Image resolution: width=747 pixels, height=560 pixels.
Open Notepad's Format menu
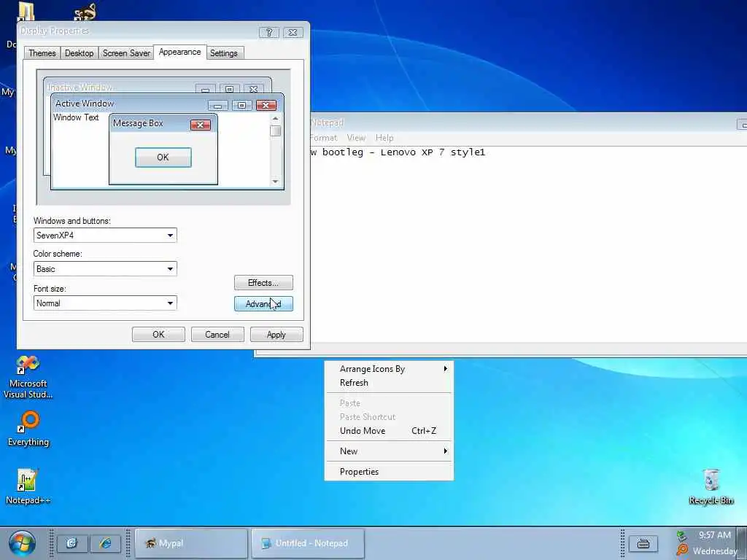(323, 138)
